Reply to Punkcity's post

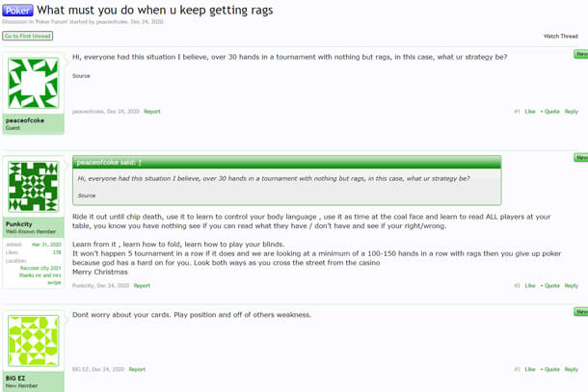pyautogui.click(x=571, y=285)
